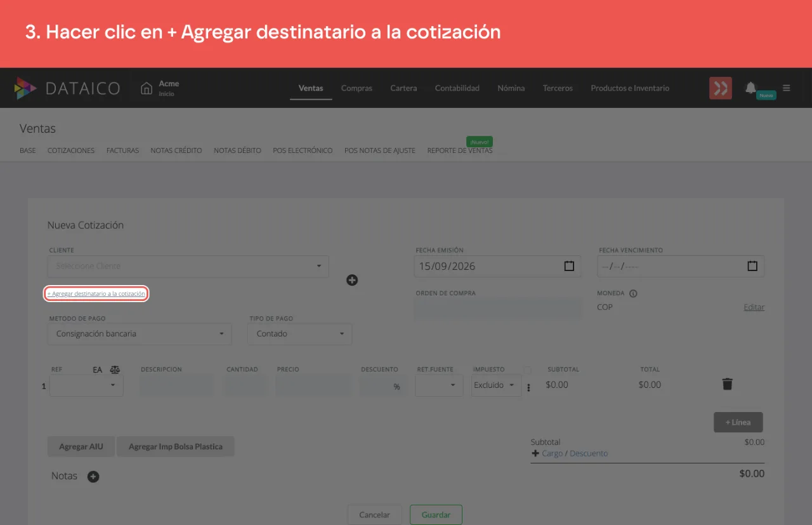This screenshot has width=812, height=525.
Task: Click Guardar button
Action: [436, 515]
